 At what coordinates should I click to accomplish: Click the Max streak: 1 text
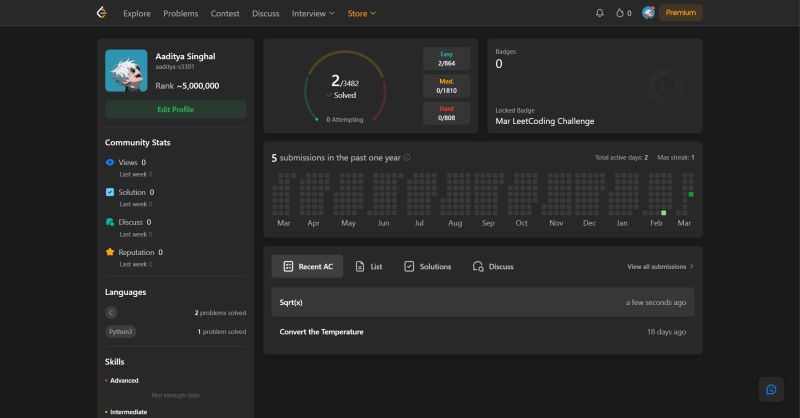676,158
